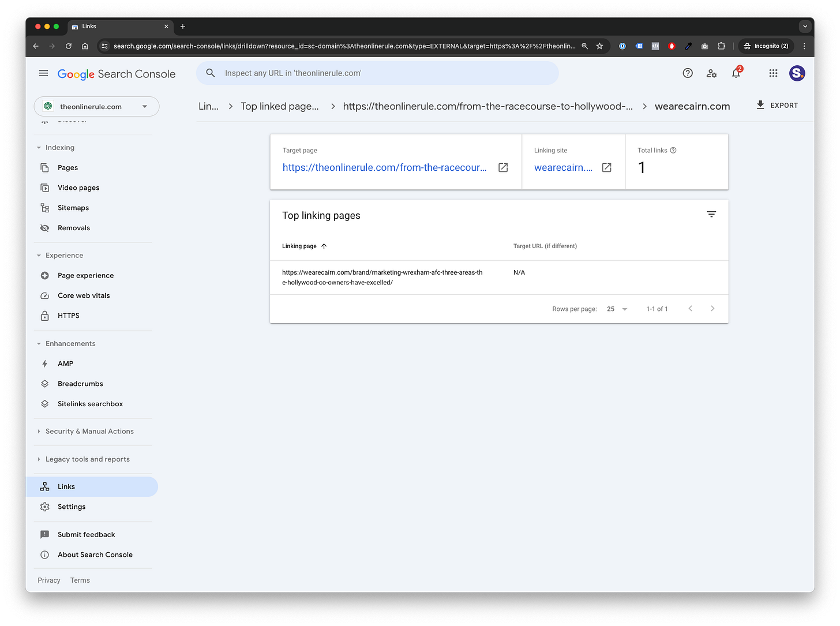The height and width of the screenshot is (626, 840).
Task: Go to the previous table page
Action: tap(690, 309)
